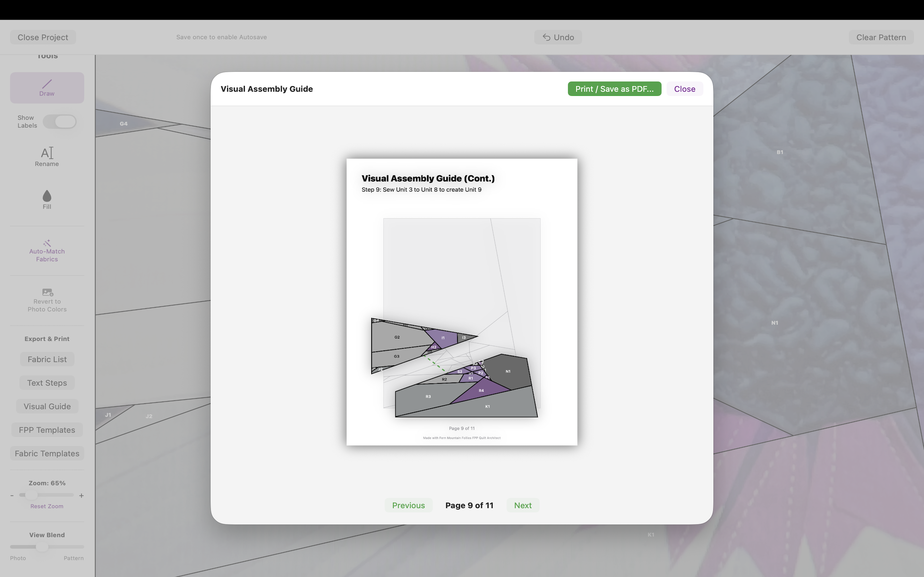The height and width of the screenshot is (577, 924).
Task: Open FPP Templates export option
Action: point(47,430)
